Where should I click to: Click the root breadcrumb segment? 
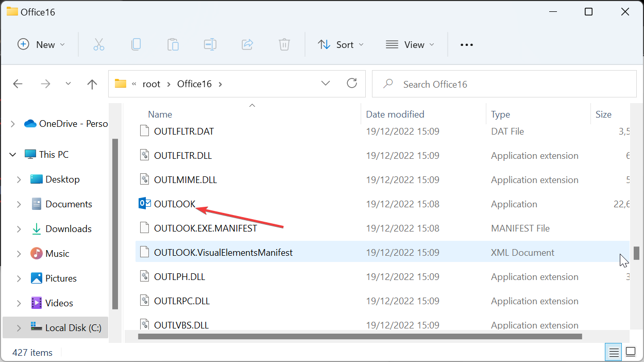pyautogui.click(x=151, y=84)
